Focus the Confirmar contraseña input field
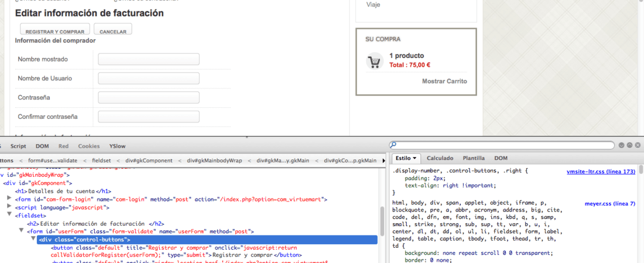 point(149,117)
